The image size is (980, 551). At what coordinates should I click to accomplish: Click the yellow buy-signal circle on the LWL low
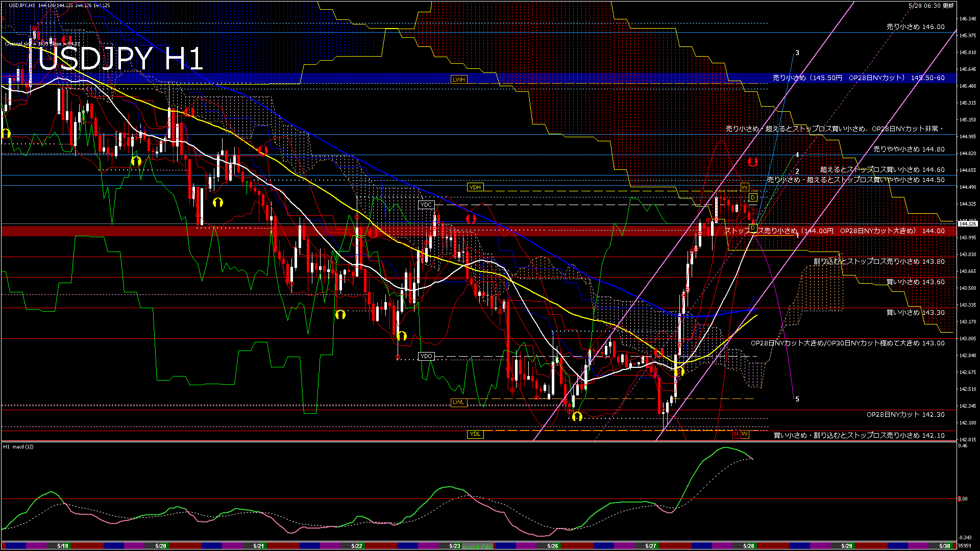point(577,417)
